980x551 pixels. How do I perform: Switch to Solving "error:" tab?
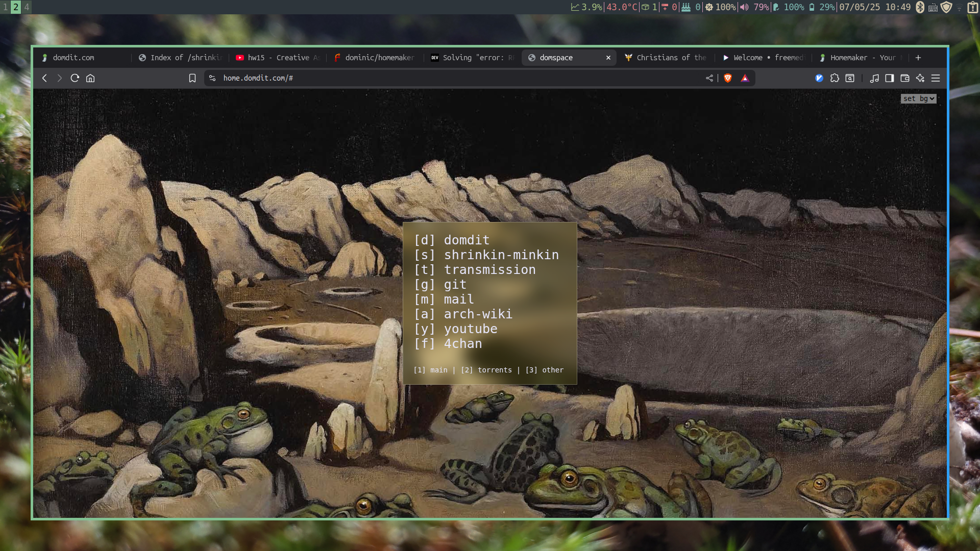[472, 58]
